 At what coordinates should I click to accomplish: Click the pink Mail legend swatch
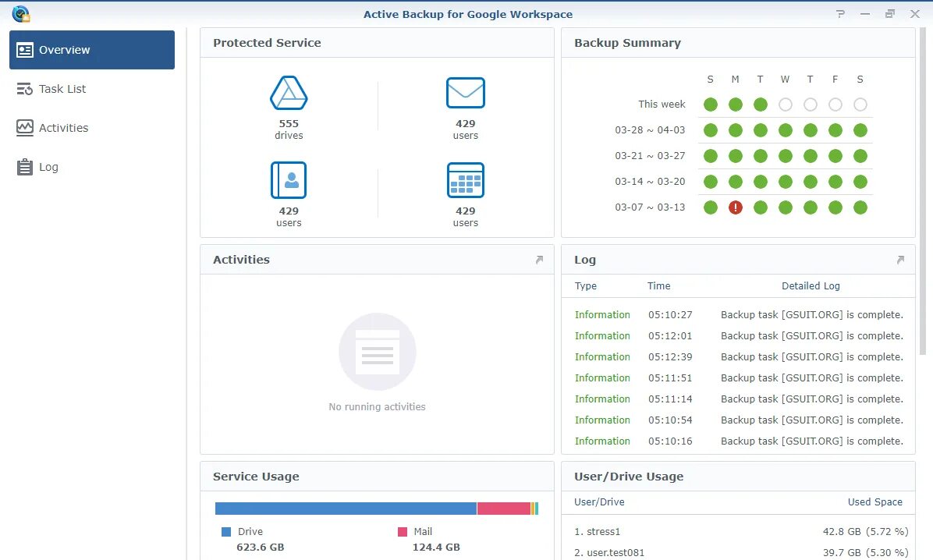click(x=403, y=532)
